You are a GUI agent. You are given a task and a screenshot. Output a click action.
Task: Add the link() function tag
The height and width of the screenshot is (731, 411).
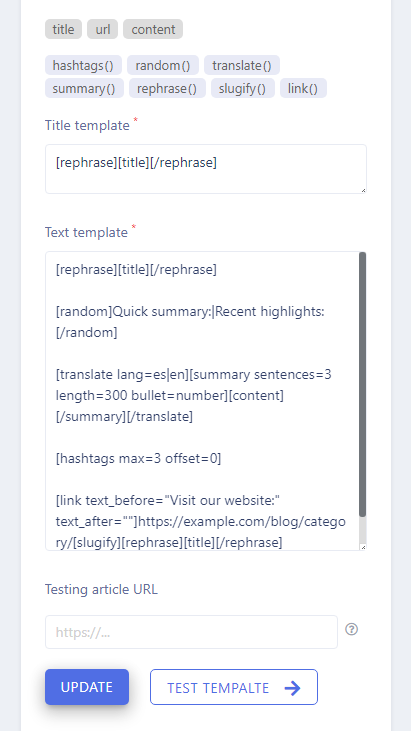[303, 89]
